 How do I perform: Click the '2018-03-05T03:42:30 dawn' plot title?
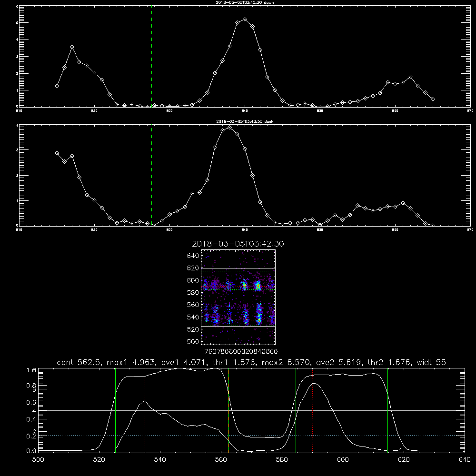tap(245, 2)
